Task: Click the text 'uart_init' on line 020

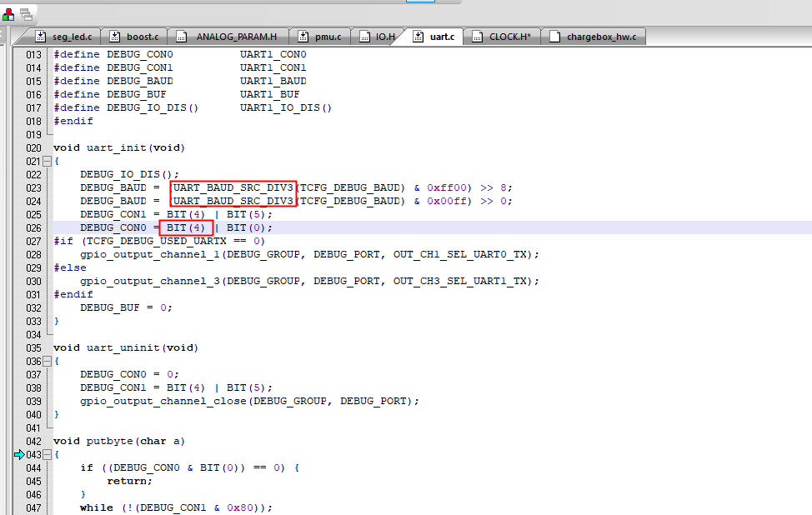Action: [x=117, y=147]
